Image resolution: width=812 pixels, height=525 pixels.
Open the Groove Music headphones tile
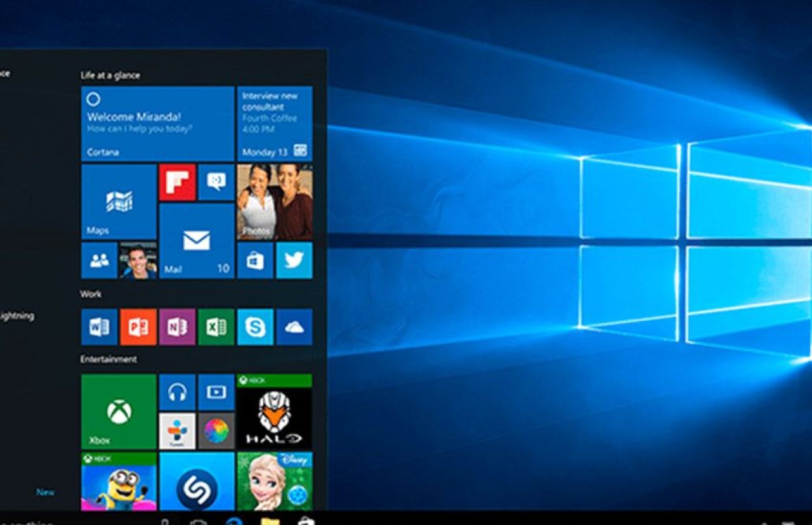(177, 392)
